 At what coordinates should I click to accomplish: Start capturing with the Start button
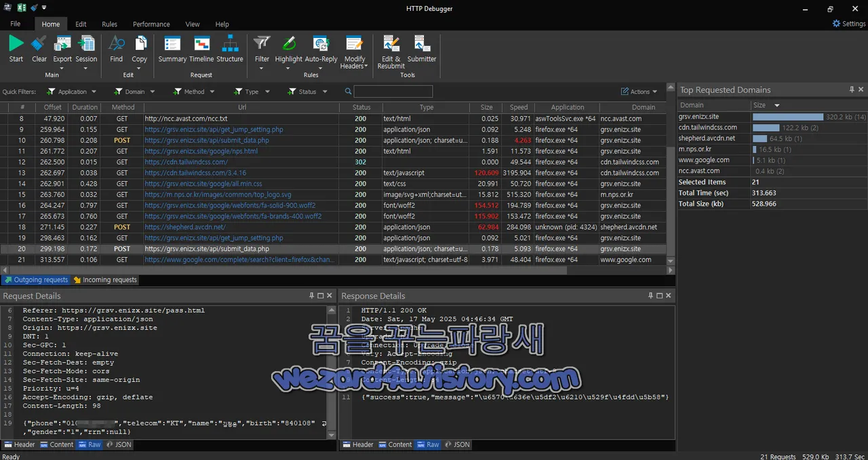click(16, 50)
